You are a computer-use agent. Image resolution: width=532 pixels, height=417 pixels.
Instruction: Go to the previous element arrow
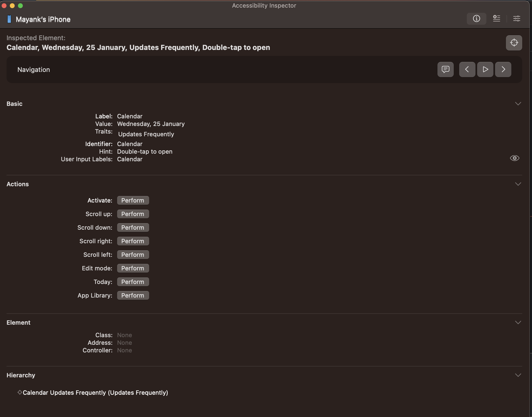(x=467, y=69)
